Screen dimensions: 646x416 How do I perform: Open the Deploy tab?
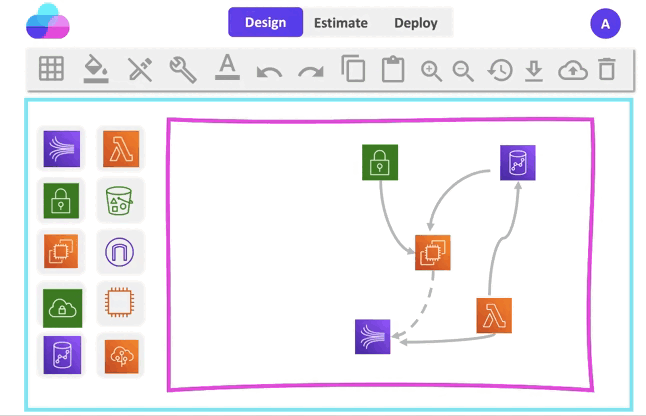[416, 23]
